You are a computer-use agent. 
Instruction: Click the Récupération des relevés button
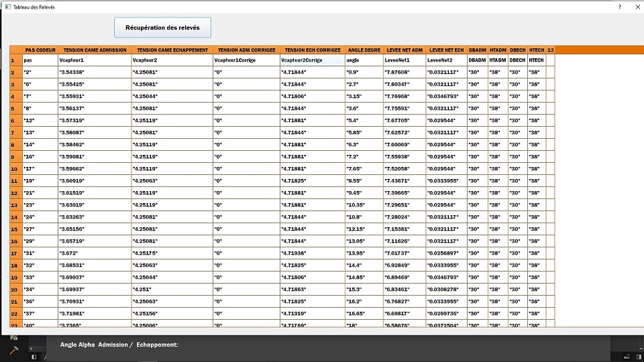163,27
